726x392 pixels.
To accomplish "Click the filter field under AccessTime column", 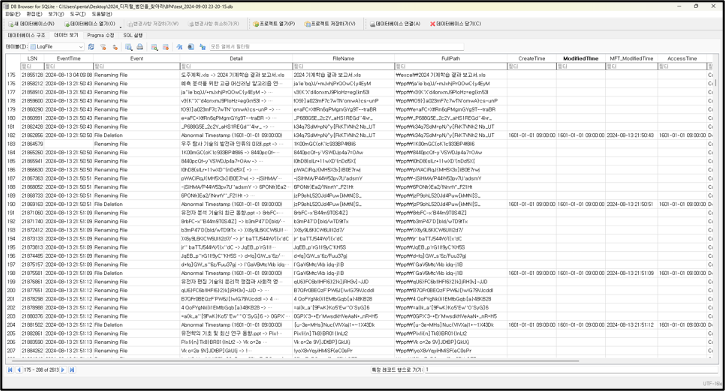I will pyautogui.click(x=682, y=67).
